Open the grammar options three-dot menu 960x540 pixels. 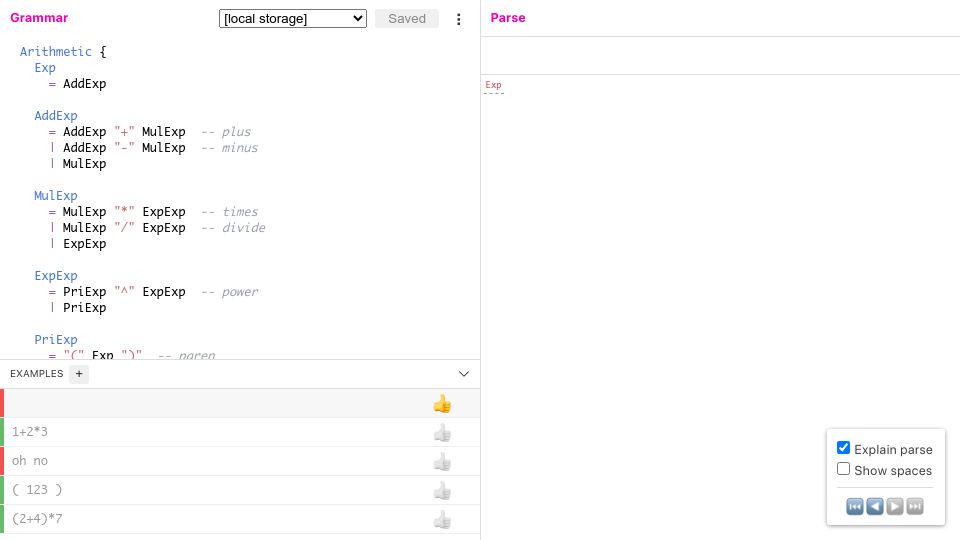coord(459,19)
